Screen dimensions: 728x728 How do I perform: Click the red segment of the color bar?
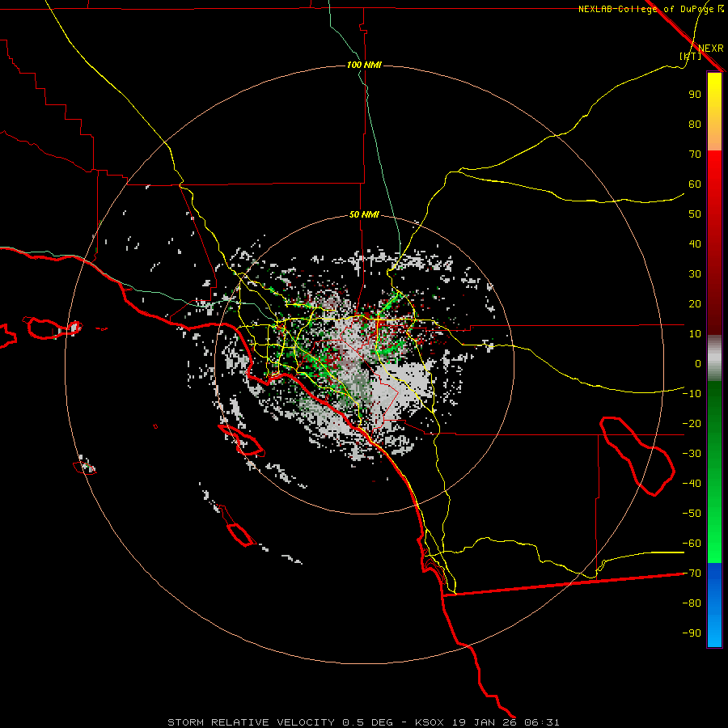714,243
